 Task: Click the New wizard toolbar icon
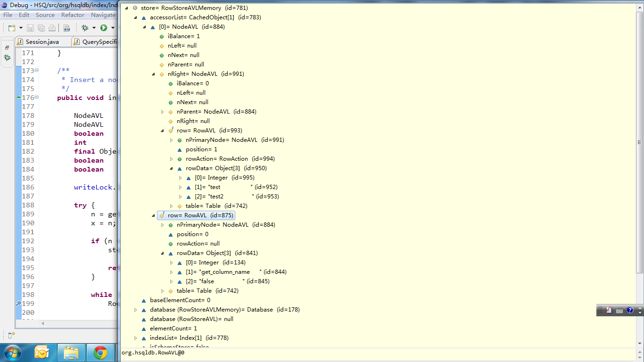12,28
